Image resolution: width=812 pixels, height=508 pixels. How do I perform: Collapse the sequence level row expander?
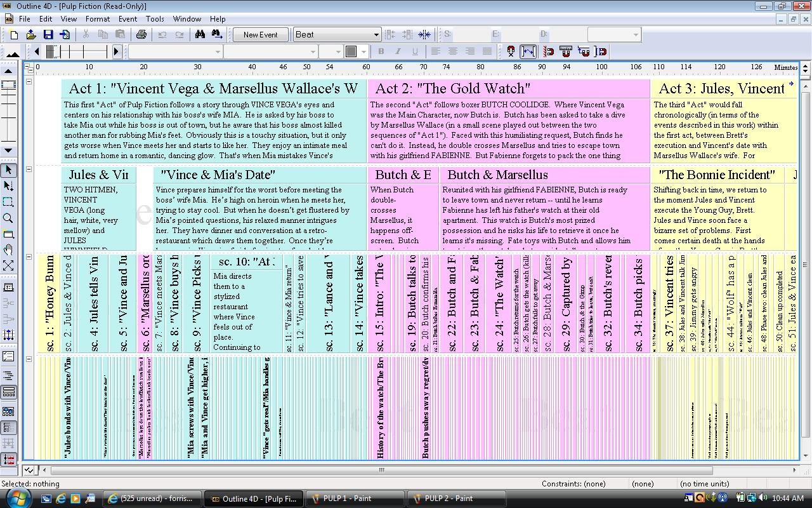[x=29, y=170]
